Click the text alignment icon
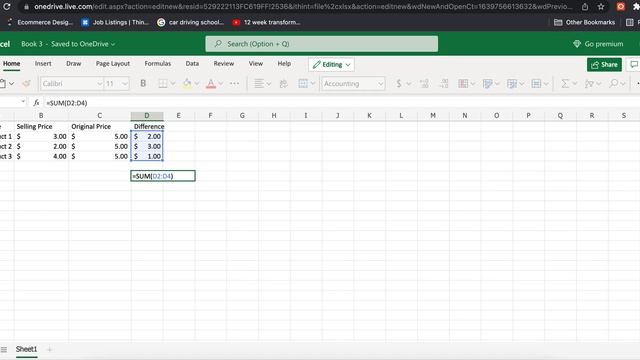Viewport: 640px width, 360px height. [x=258, y=84]
